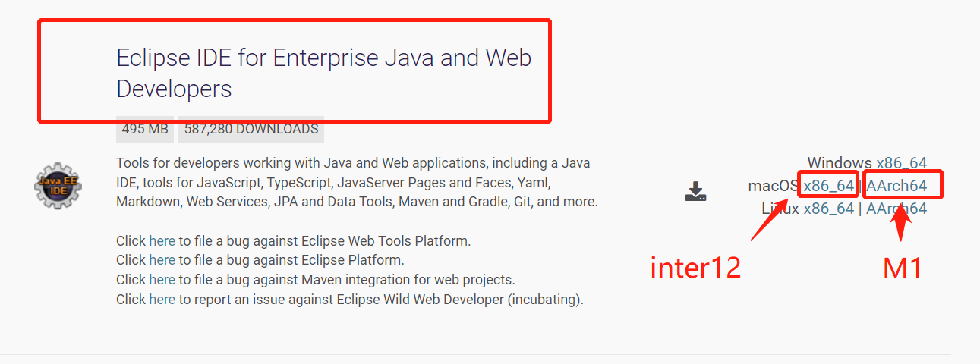Click the macOS platform label
The image size is (980, 364).
click(773, 186)
